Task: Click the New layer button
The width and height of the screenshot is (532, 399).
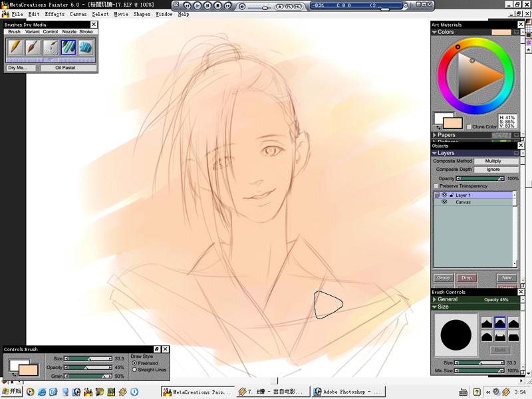Action: click(507, 278)
